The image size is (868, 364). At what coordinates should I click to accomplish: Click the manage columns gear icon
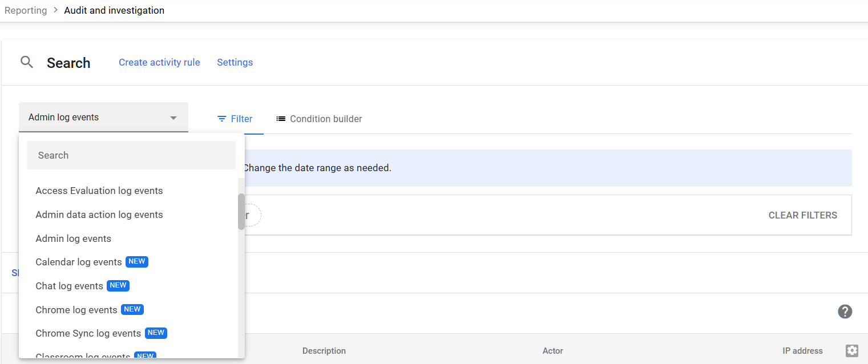[852, 350]
